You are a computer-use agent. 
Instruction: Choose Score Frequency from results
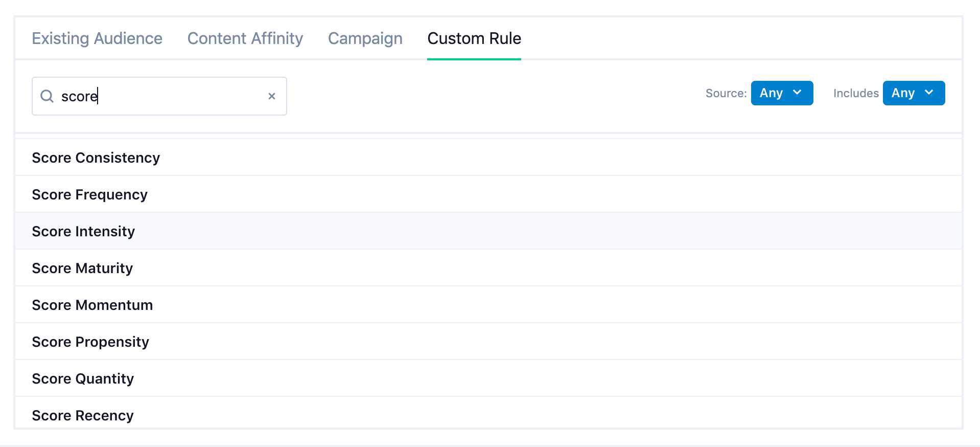(488, 194)
